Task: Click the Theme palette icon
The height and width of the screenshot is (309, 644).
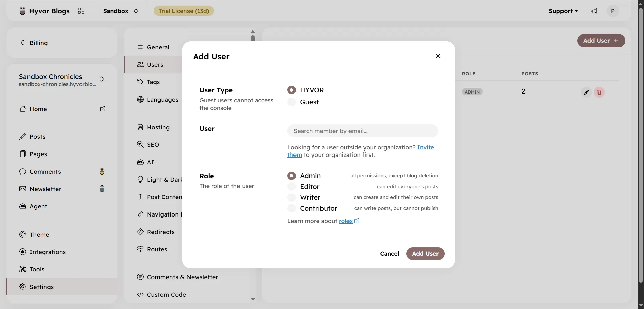Action: pos(22,234)
